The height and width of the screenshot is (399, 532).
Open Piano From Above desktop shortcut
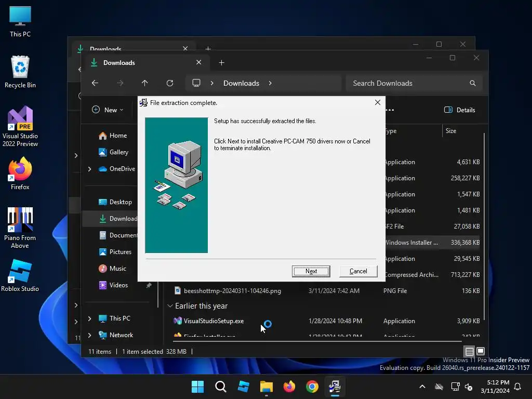[20, 228]
